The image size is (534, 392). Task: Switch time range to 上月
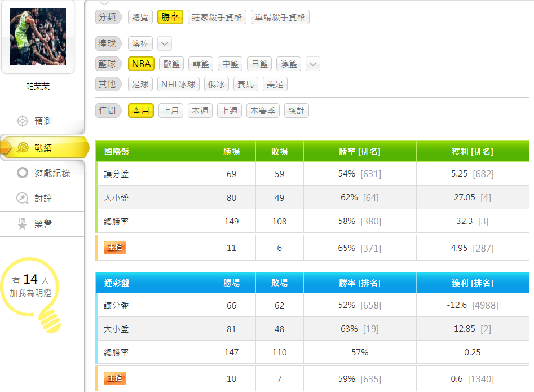pos(171,111)
